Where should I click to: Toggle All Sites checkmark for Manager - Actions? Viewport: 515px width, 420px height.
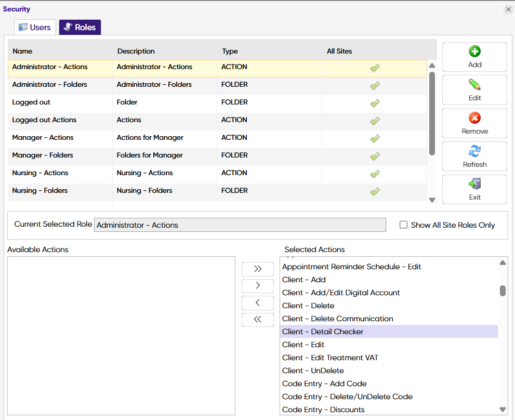(x=375, y=138)
